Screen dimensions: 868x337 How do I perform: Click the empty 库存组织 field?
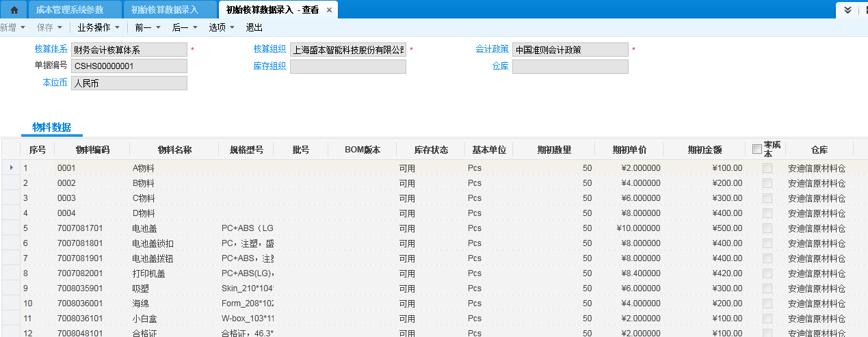tap(347, 66)
